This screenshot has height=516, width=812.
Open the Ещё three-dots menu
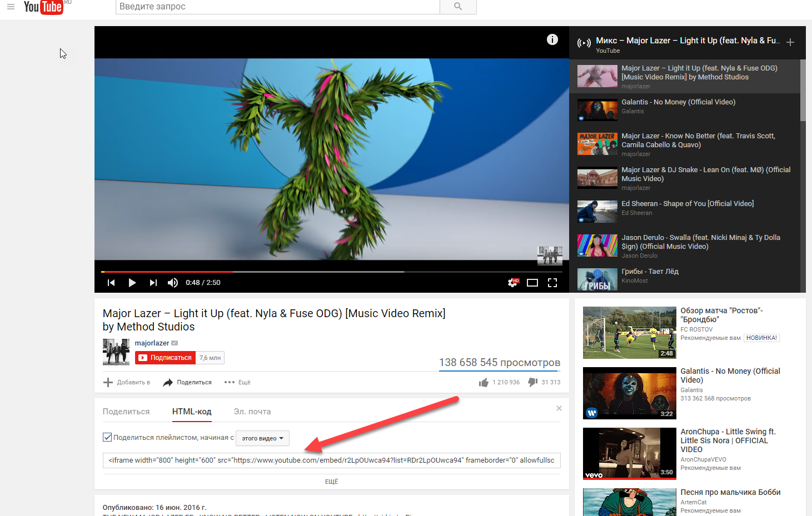point(229,382)
